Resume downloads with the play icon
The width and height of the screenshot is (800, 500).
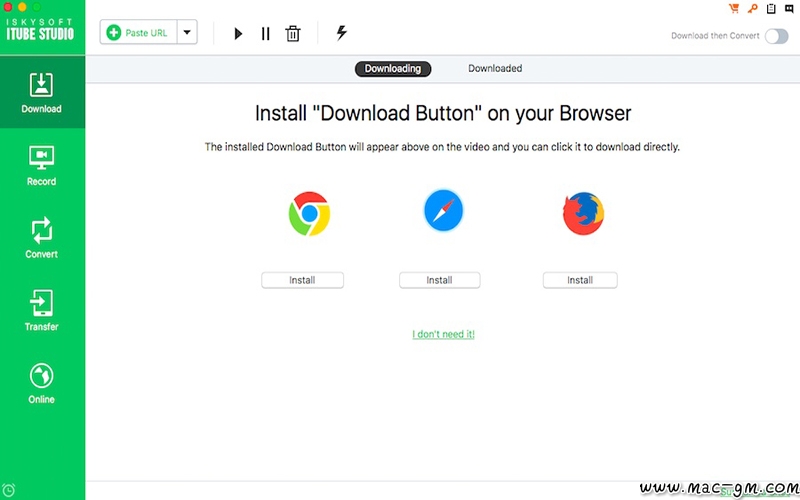(x=238, y=34)
